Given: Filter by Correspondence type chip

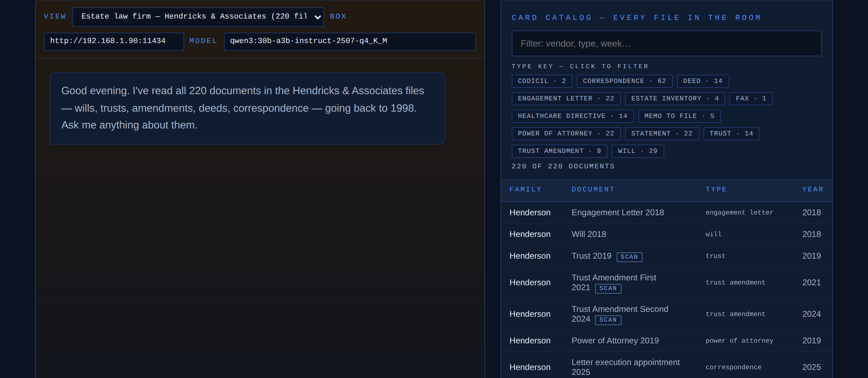Looking at the screenshot, I should point(624,81).
